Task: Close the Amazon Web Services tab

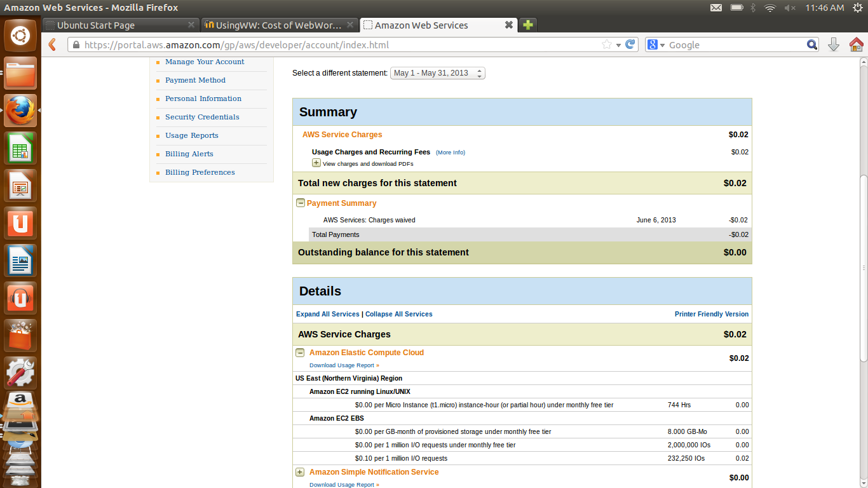Action: (509, 25)
